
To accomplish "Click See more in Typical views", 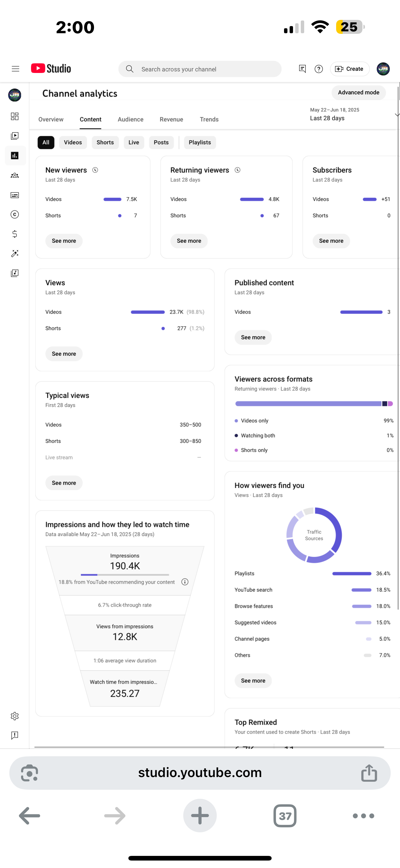I will click(x=64, y=483).
